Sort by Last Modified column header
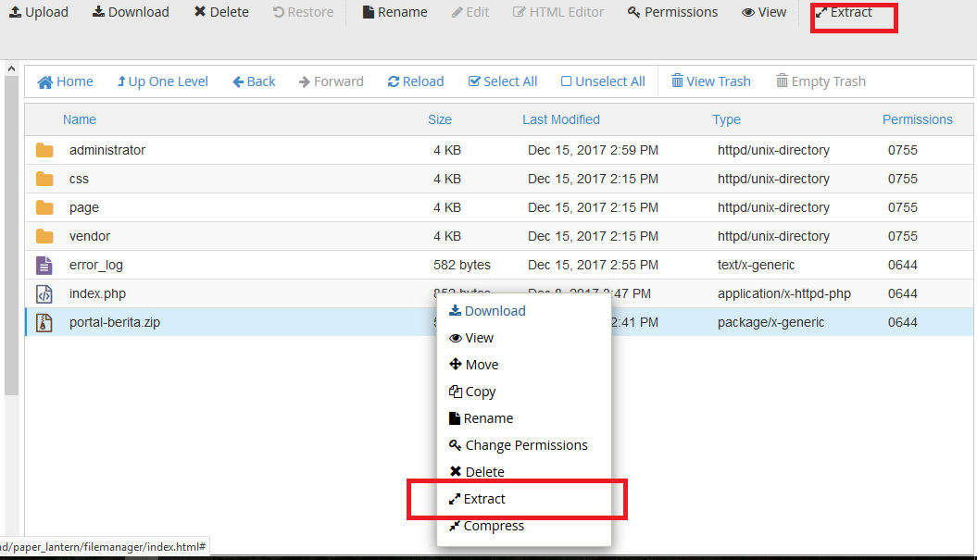 pos(560,119)
